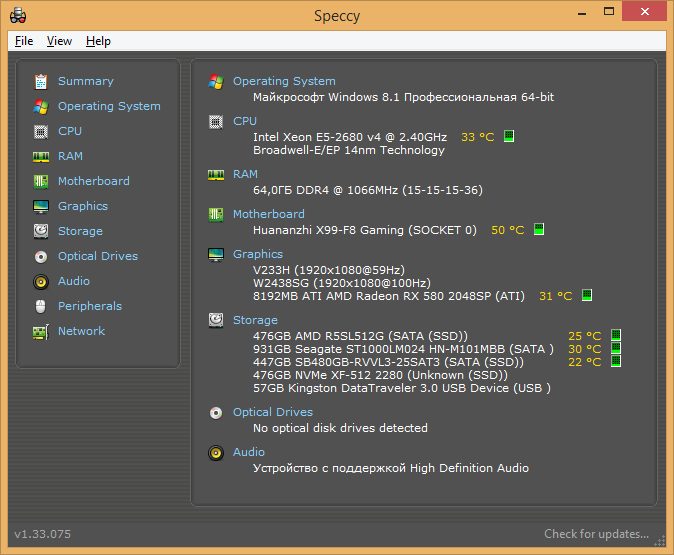Open the View menu

tap(59, 41)
